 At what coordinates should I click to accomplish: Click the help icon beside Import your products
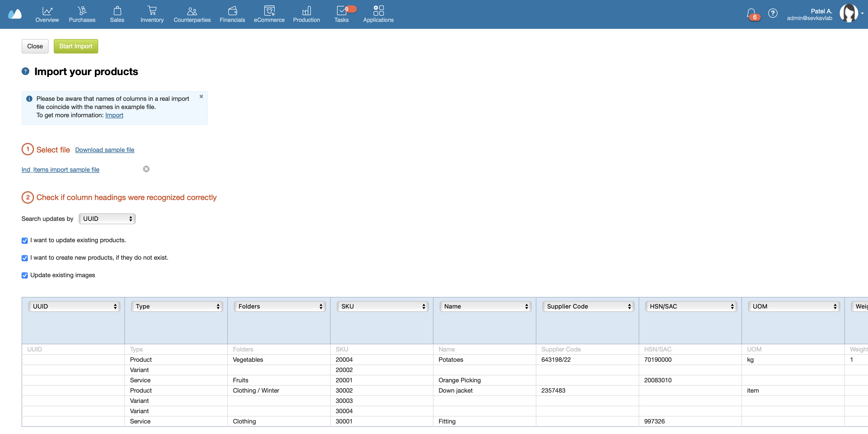(x=25, y=71)
